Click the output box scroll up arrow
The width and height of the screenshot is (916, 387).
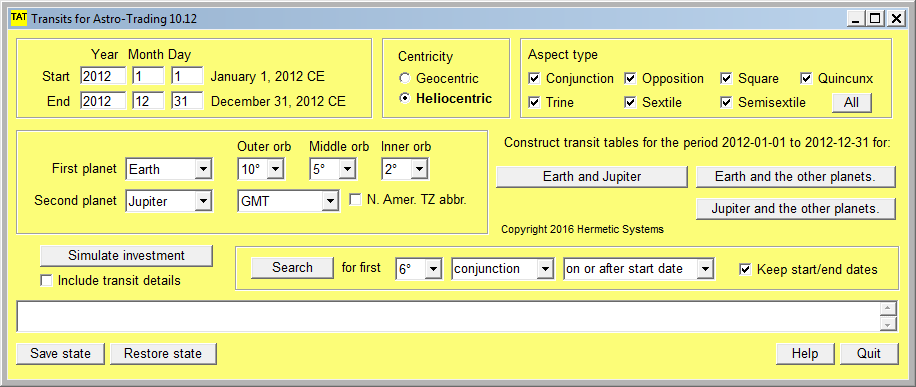click(888, 309)
